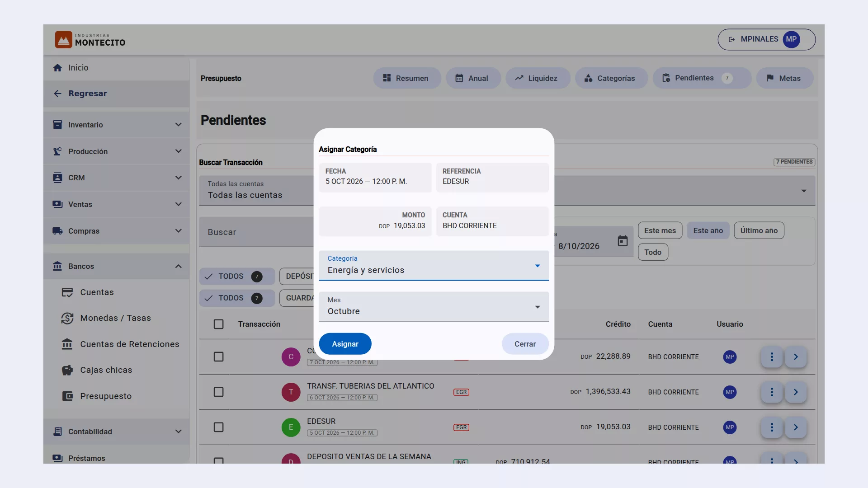The width and height of the screenshot is (868, 488).
Task: Open details arrow for TRANSF. TUBERIAS DEL ATLANTICO
Action: (x=796, y=392)
